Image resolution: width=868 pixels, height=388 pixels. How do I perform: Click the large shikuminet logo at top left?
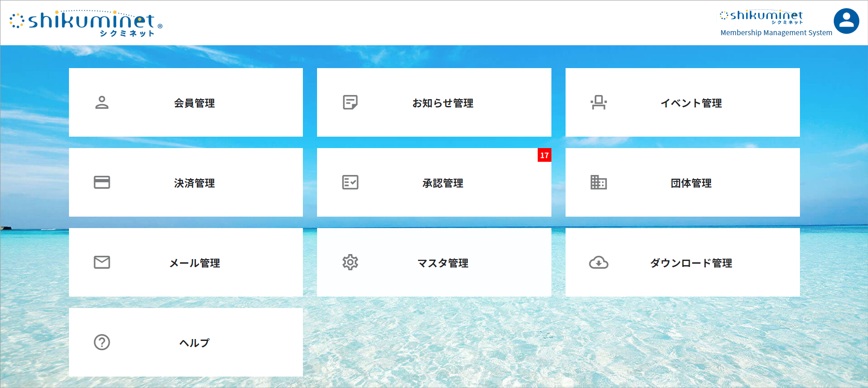(86, 23)
